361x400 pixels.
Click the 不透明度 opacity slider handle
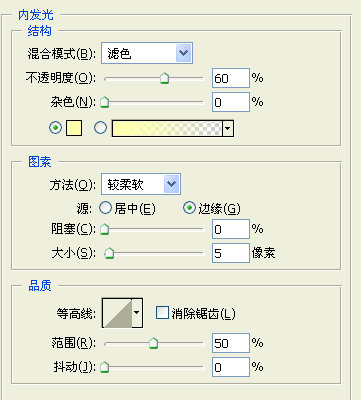point(164,78)
